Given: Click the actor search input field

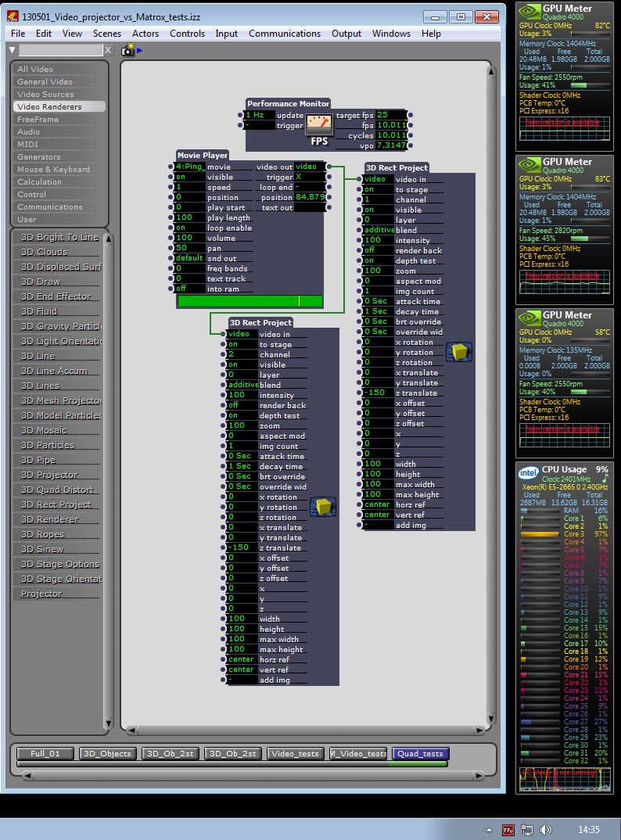Looking at the screenshot, I should point(60,50).
